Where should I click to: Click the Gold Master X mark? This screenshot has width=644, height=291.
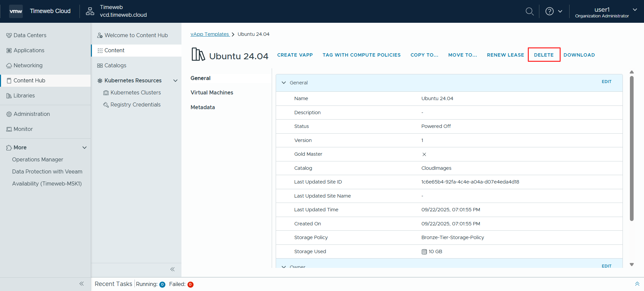424,154
